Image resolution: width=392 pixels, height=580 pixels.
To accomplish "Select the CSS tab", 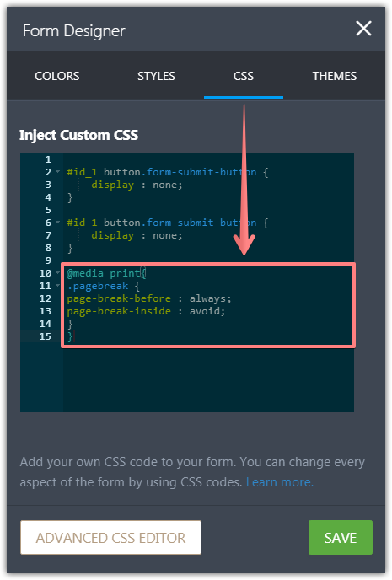I will tap(244, 76).
